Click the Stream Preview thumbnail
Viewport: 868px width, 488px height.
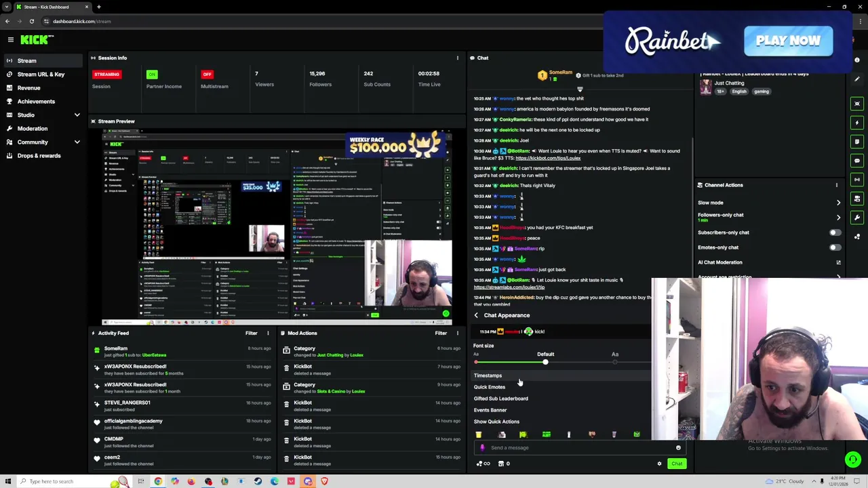coord(277,227)
